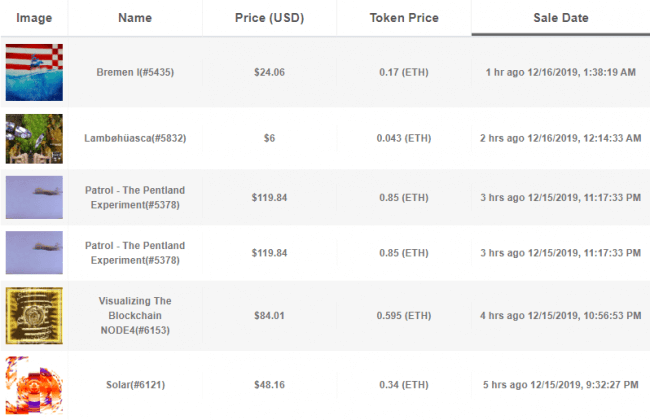Open Visualizing The Blockchain NODE4(#6153) link
Screen dimensions: 650x420
[x=135, y=316]
